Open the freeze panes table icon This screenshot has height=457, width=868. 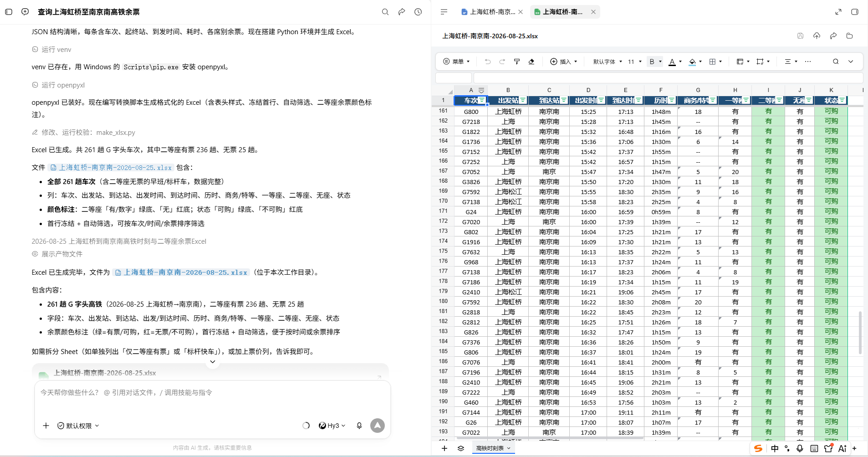point(740,62)
